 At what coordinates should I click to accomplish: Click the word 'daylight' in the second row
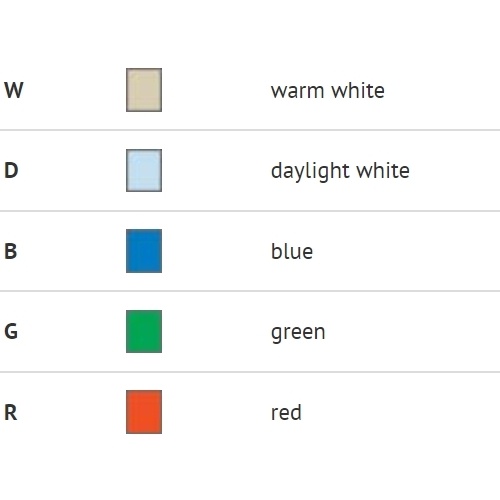coord(310,172)
